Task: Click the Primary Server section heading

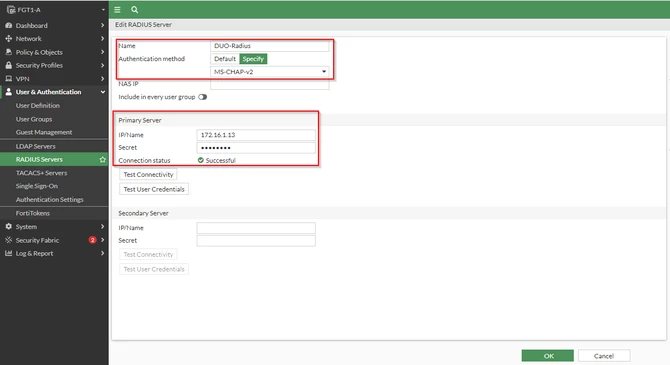Action: point(140,120)
